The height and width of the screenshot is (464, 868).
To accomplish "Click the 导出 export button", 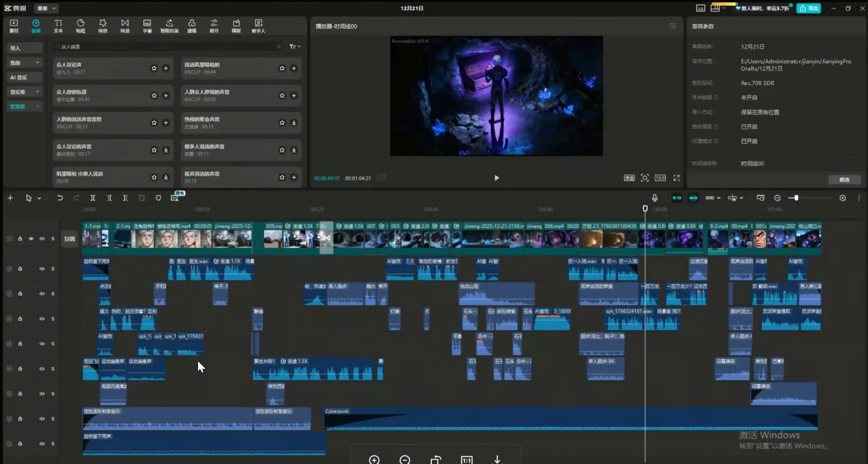I will pos(809,8).
